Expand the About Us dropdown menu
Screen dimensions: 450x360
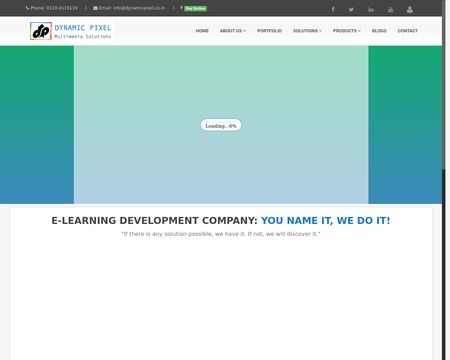233,31
